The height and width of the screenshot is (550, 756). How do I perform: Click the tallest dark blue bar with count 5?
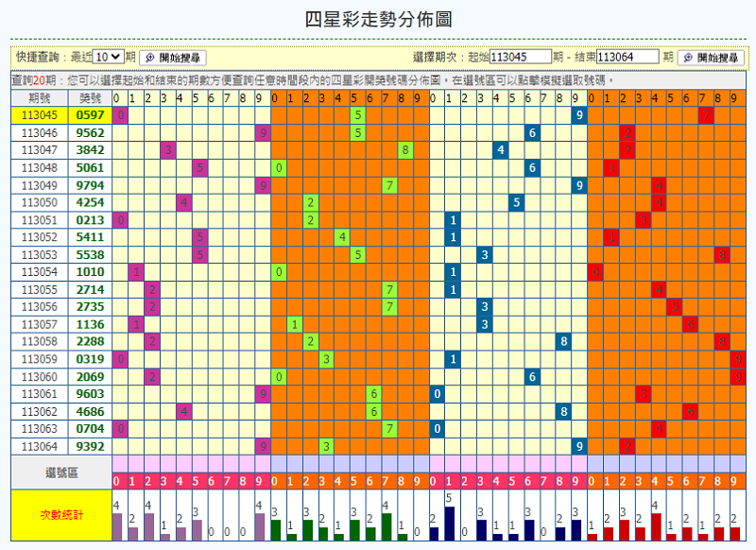pyautogui.click(x=449, y=522)
